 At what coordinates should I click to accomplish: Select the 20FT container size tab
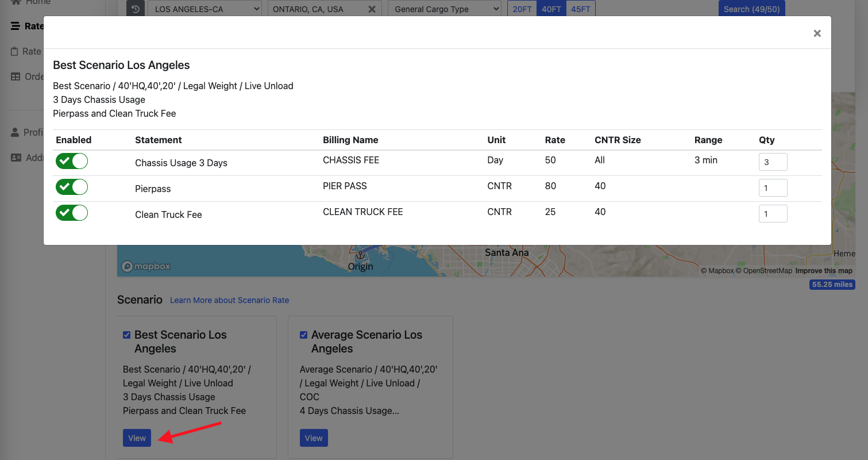pyautogui.click(x=522, y=9)
